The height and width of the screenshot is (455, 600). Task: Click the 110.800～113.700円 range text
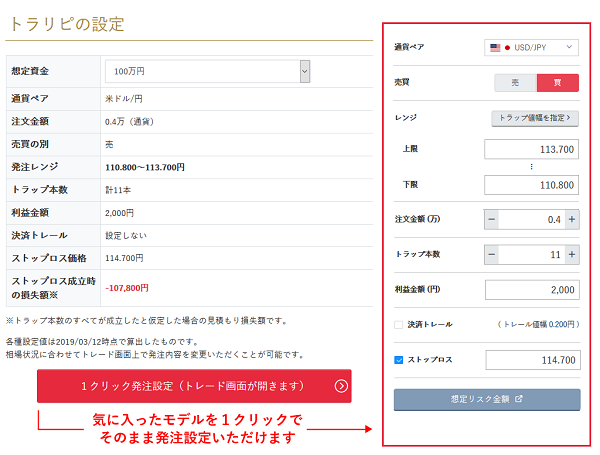[x=145, y=167]
